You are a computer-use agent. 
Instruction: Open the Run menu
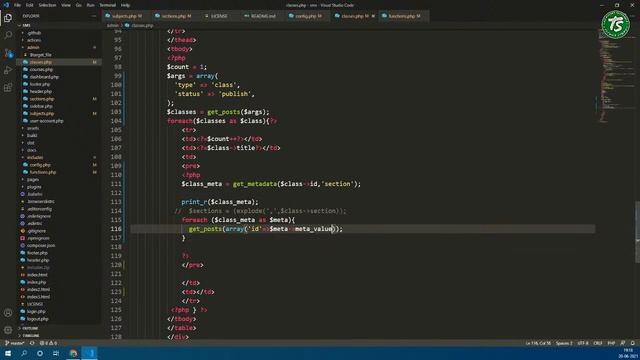click(x=90, y=5)
